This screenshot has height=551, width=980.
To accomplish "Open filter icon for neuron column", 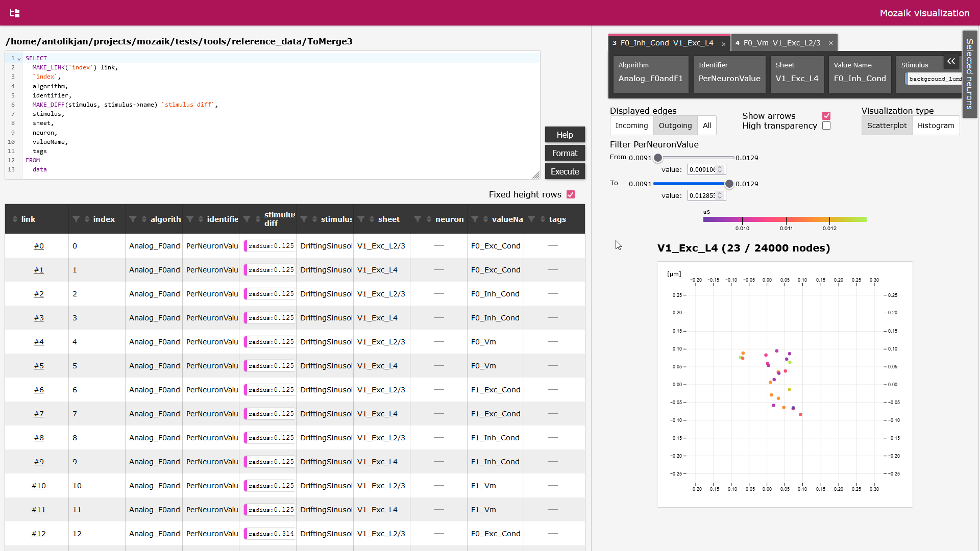I will [x=418, y=219].
